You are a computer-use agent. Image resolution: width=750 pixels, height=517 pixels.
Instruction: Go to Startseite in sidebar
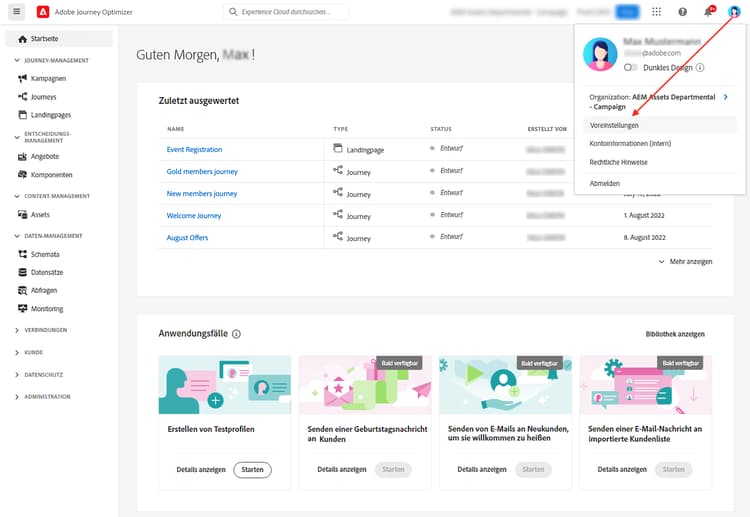[x=59, y=39]
